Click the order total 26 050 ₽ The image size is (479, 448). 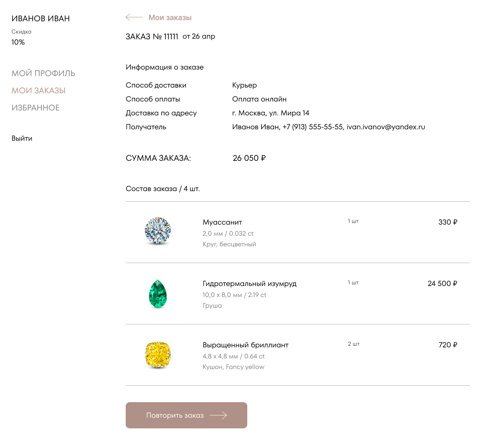pyautogui.click(x=249, y=158)
